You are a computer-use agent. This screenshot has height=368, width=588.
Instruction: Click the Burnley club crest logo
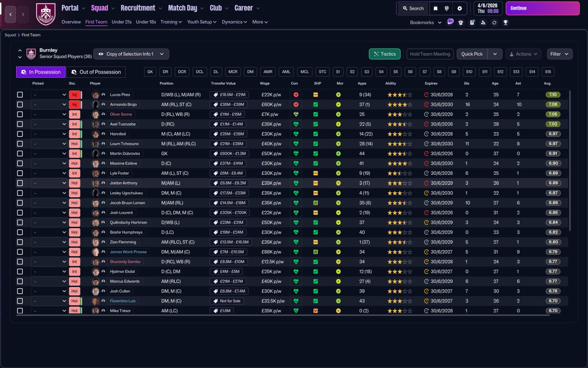[45, 14]
